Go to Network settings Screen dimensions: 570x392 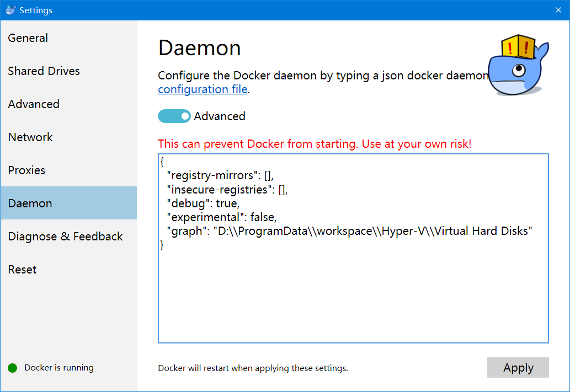tap(69, 137)
